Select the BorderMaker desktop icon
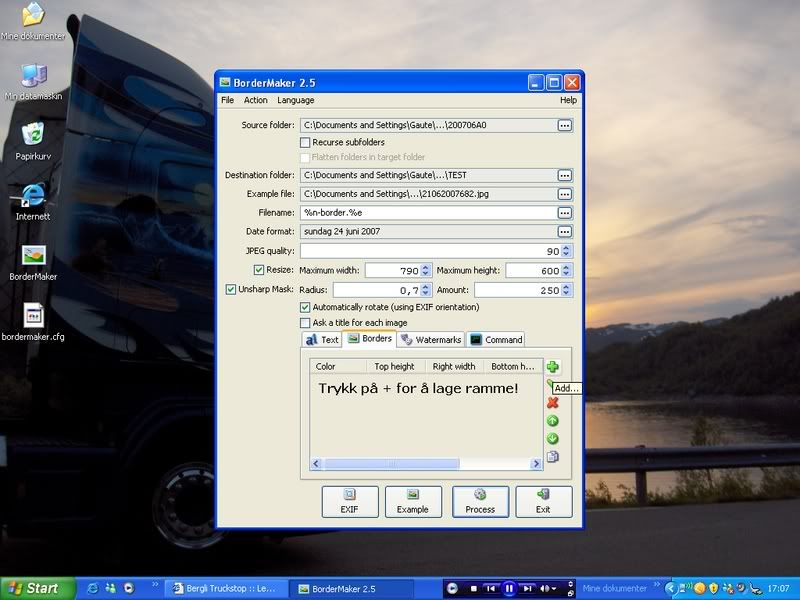Screen dimensions: 800x600 [x=33, y=262]
